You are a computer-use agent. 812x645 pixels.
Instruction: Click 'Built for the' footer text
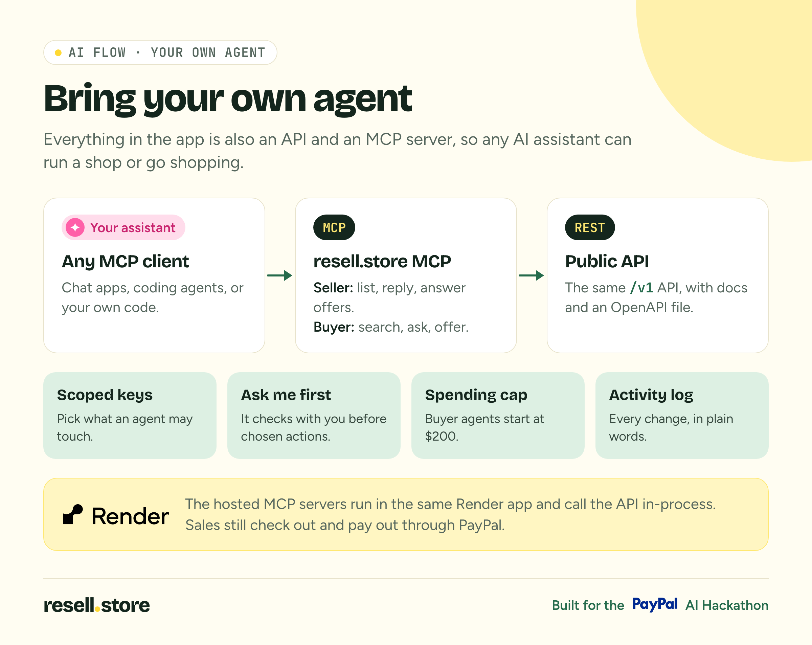(588, 605)
